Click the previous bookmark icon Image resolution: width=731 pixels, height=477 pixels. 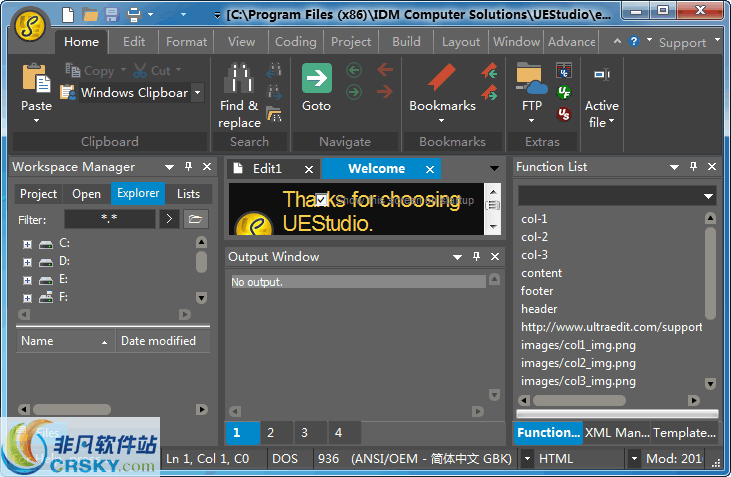coord(490,70)
